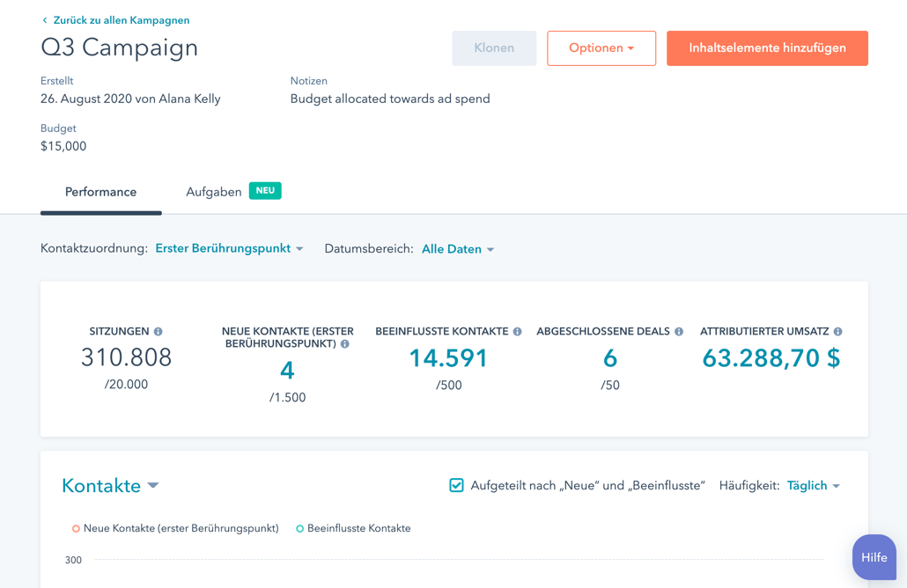
Task: Select the Performance tab
Action: point(100,190)
